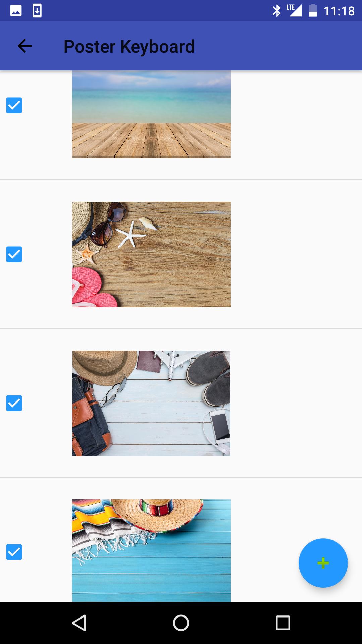Tap the Android home circle button
The image size is (362, 644).
(x=181, y=623)
